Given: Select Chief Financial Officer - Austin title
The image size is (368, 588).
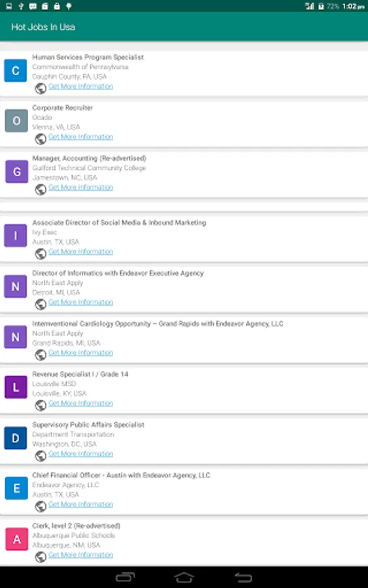Looking at the screenshot, I should [x=121, y=475].
